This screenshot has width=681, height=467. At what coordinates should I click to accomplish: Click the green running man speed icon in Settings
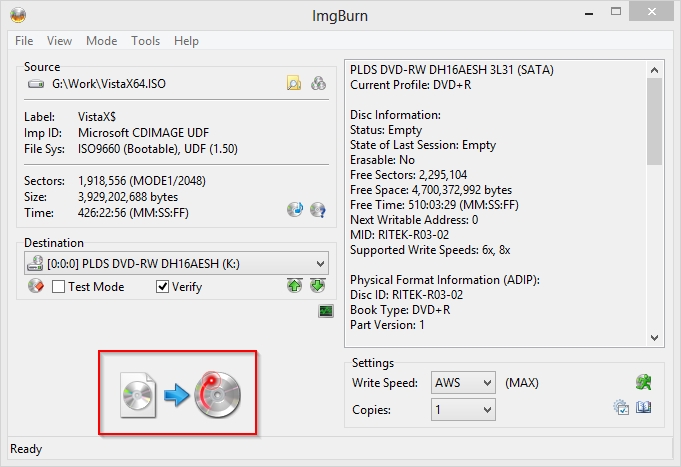(643, 382)
